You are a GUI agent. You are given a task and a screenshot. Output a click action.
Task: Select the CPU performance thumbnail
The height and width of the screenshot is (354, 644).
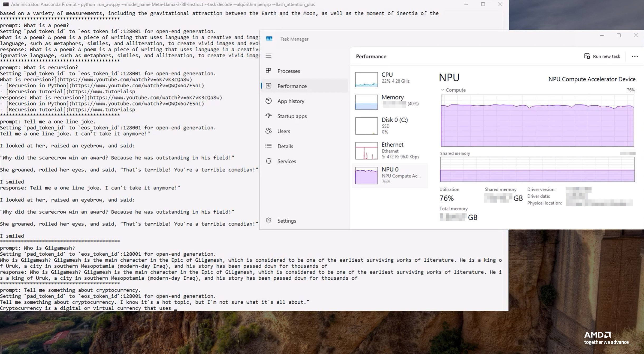tap(366, 79)
